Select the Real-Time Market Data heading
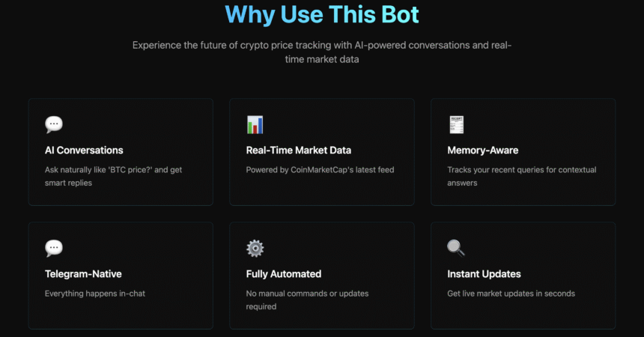The image size is (644, 337). pos(299,151)
